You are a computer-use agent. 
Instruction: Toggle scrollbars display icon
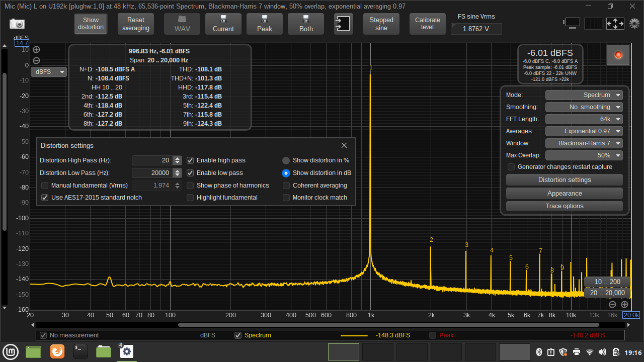(x=572, y=23)
